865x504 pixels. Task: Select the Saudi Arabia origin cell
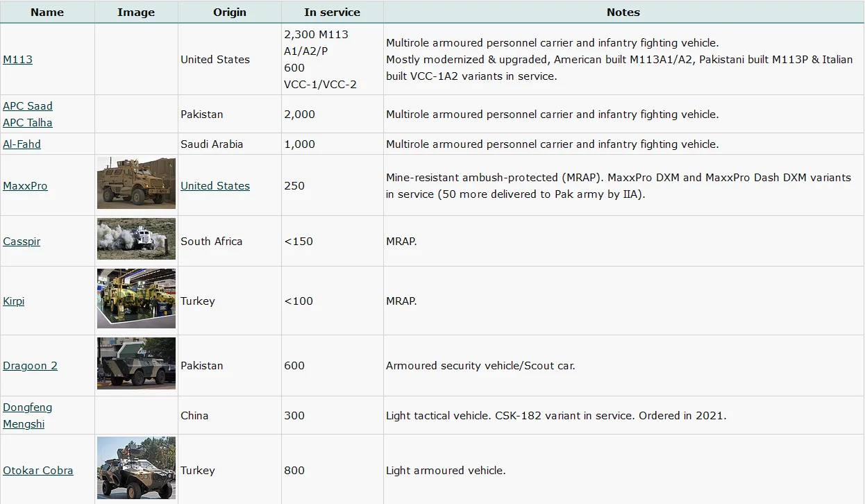point(230,144)
